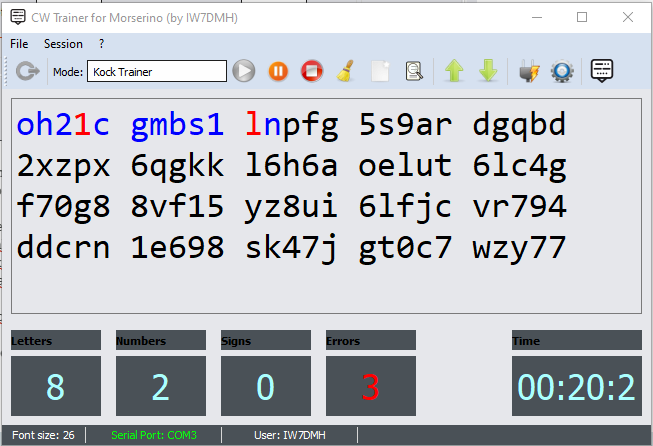Open the Session menu
Image resolution: width=653 pixels, height=446 pixels.
click(63, 44)
